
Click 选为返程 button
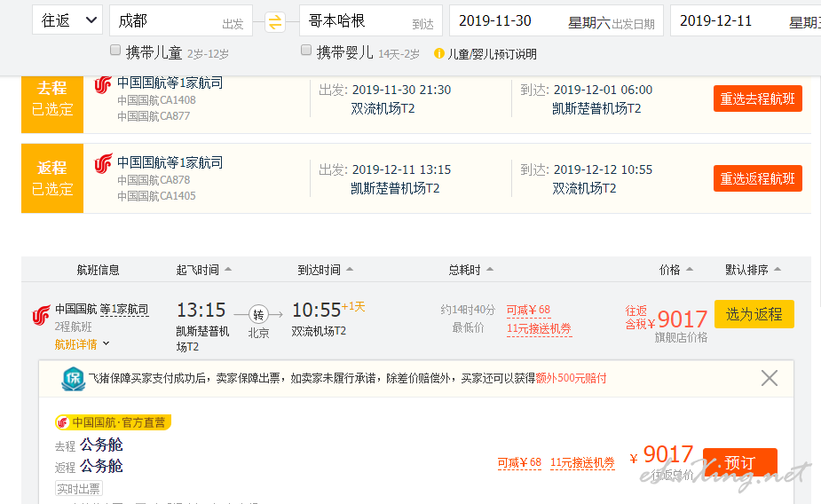point(754,314)
